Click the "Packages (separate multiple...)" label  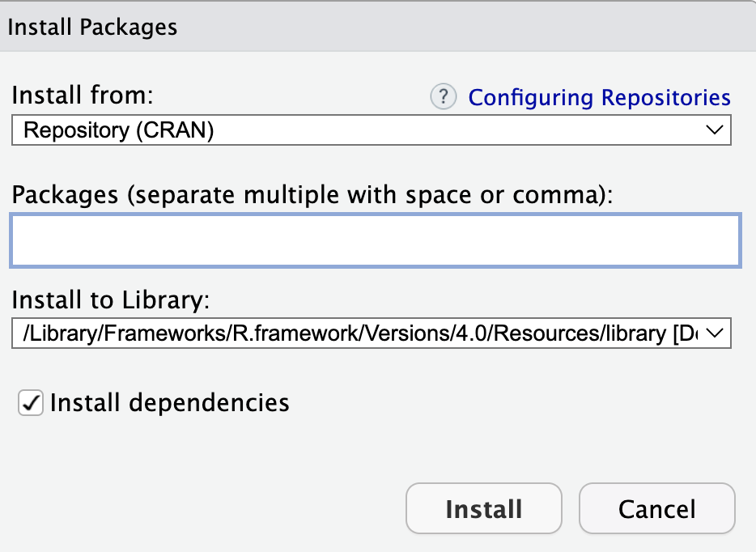[312, 194]
